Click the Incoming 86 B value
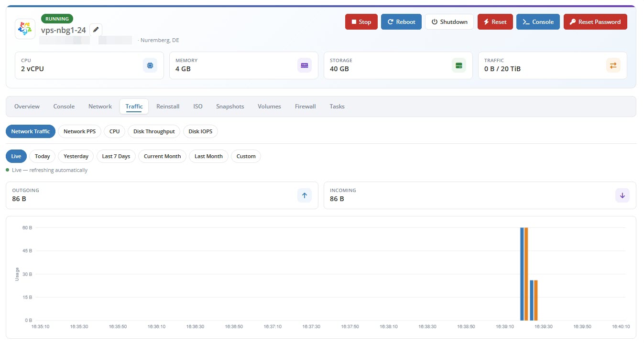The width and height of the screenshot is (644, 343). click(x=337, y=199)
